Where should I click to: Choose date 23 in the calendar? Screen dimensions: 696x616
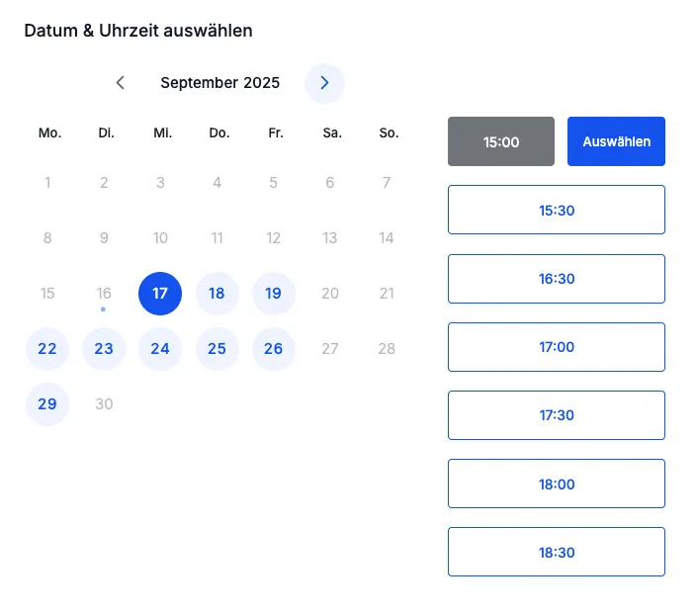pos(104,349)
